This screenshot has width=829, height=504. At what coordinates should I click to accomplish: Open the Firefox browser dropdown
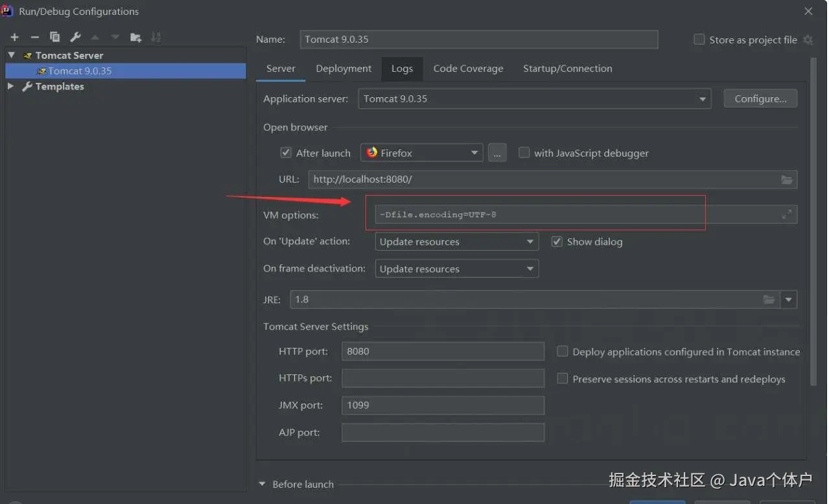pos(422,153)
